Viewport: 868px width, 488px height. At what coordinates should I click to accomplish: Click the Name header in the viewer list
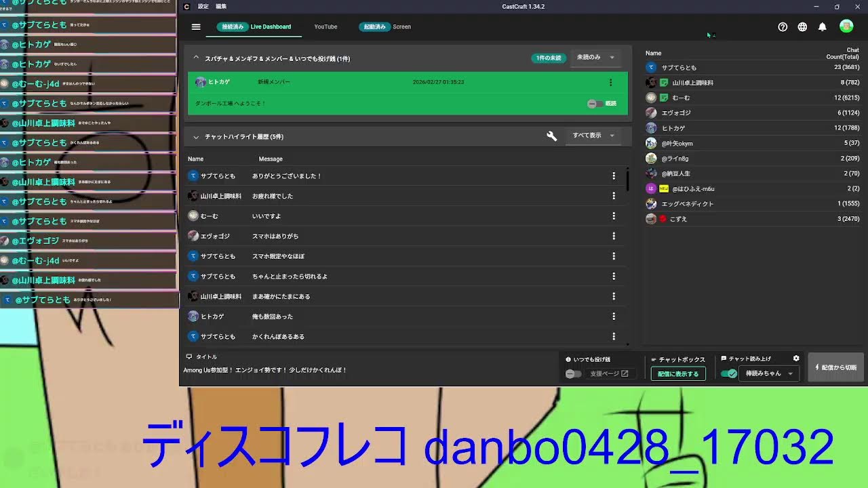click(x=653, y=54)
